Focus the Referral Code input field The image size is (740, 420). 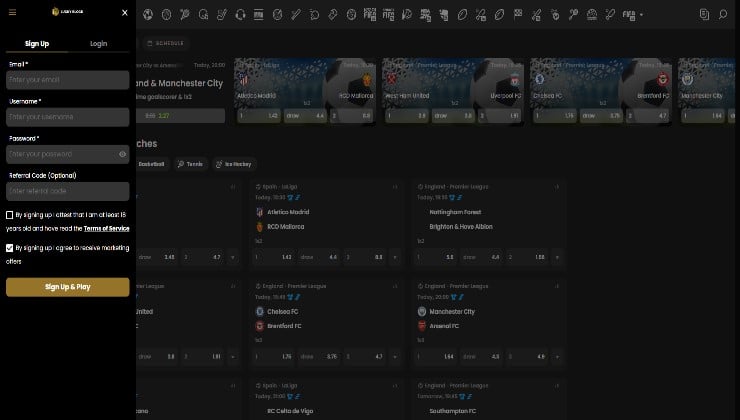coord(67,191)
